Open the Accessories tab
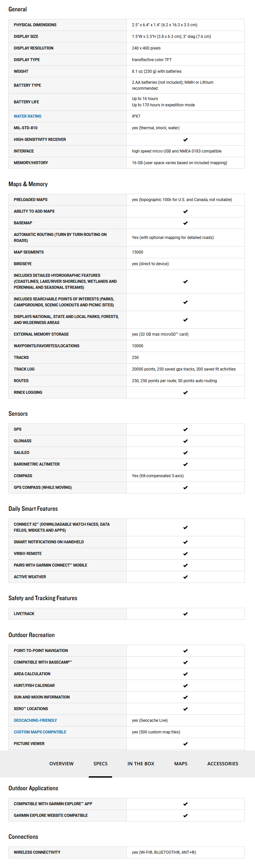Screen dimensions: 255x868 click(223, 763)
